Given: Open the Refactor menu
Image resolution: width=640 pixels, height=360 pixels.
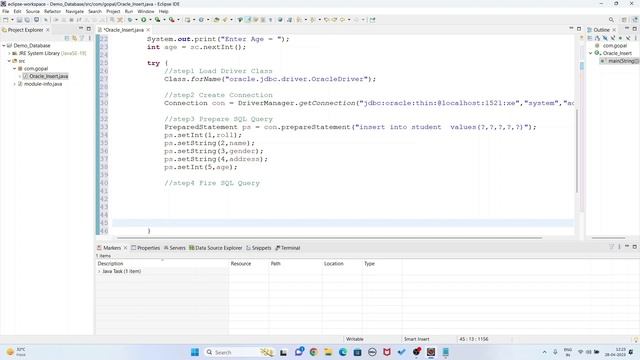Looking at the screenshot, I should tap(52, 11).
